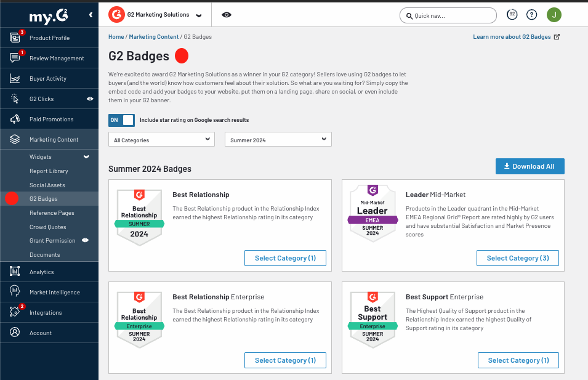Click the Integrations puzzle icon
This screenshot has width=588, height=380.
(x=15, y=312)
